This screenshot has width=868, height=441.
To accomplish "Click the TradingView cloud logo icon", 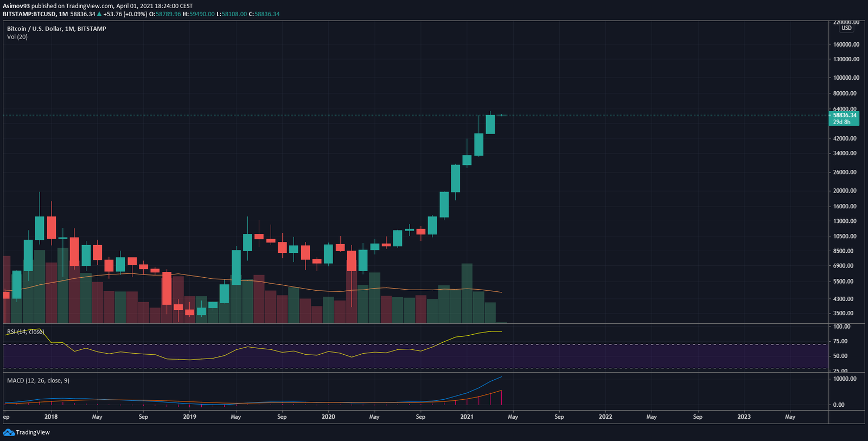I will 9,432.
